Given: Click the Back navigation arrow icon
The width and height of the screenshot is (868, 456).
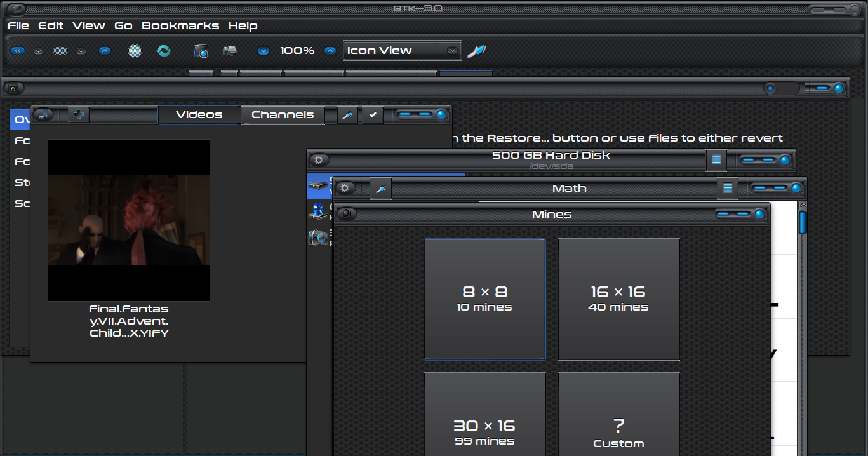Looking at the screenshot, I should [18, 51].
